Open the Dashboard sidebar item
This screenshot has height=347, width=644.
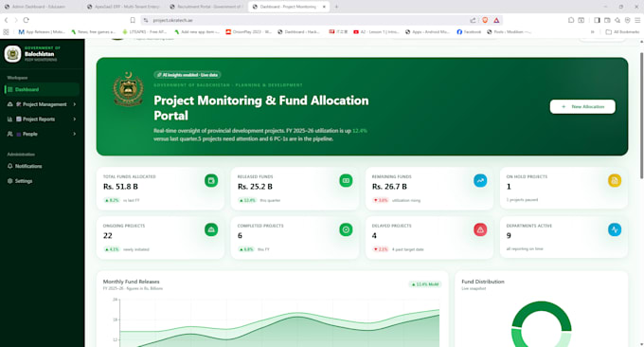coord(42,89)
